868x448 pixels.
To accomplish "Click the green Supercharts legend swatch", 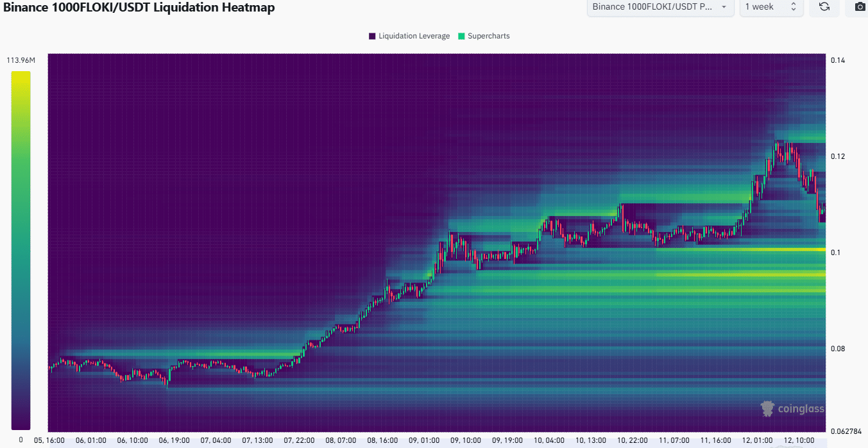I will 461,36.
